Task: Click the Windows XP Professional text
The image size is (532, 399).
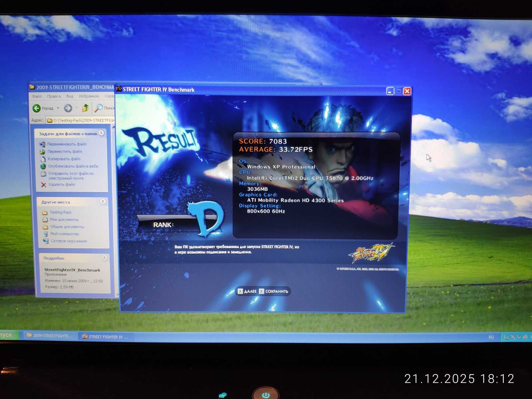Action: point(281,167)
